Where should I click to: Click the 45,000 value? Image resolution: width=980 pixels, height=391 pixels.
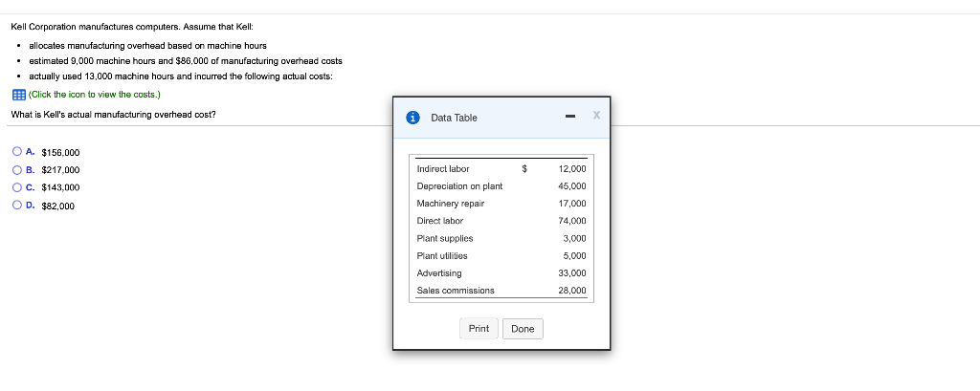[572, 186]
